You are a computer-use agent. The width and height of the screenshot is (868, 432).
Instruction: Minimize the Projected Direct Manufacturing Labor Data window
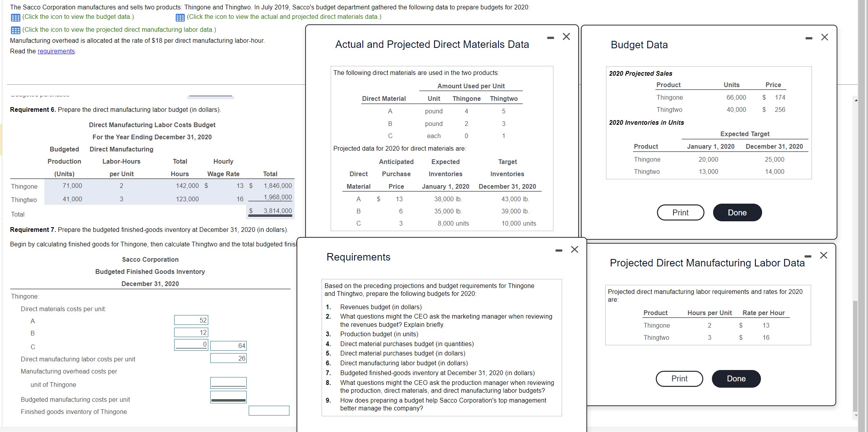pyautogui.click(x=808, y=256)
